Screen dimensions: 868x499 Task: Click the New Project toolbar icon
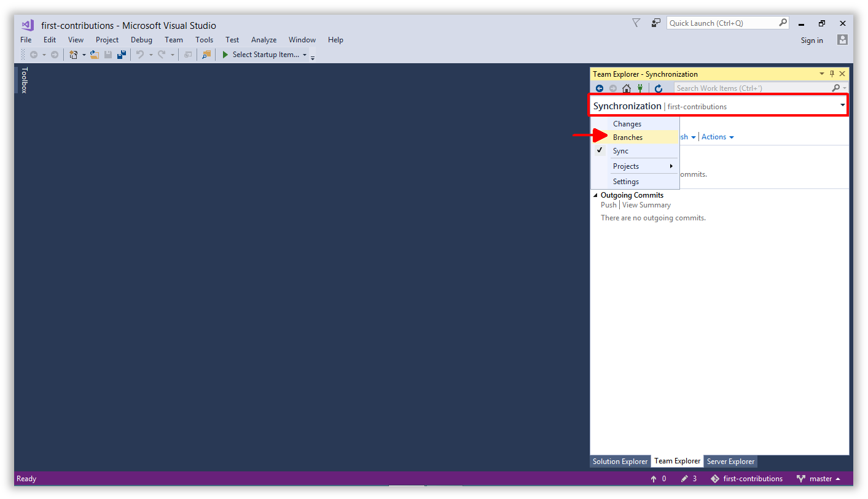click(x=74, y=55)
